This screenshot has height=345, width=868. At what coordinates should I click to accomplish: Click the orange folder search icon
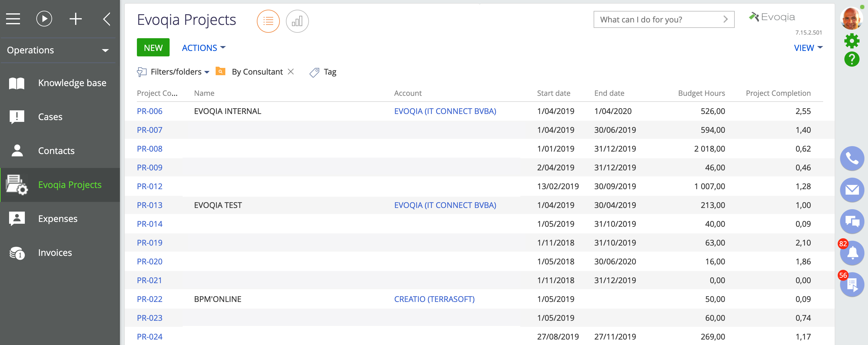220,71
